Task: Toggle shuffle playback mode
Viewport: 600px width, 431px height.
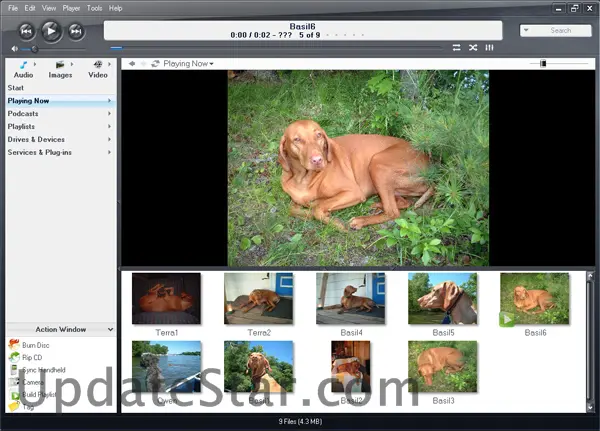Action: coord(473,47)
